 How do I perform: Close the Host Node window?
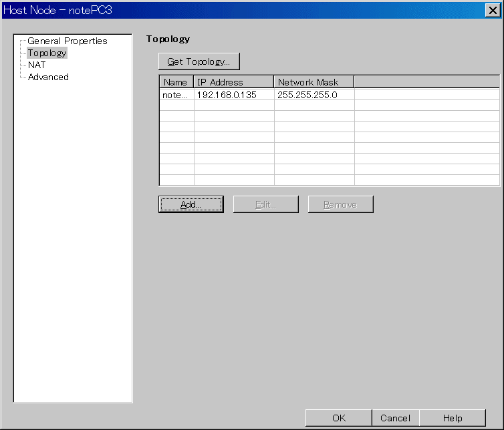click(494, 10)
